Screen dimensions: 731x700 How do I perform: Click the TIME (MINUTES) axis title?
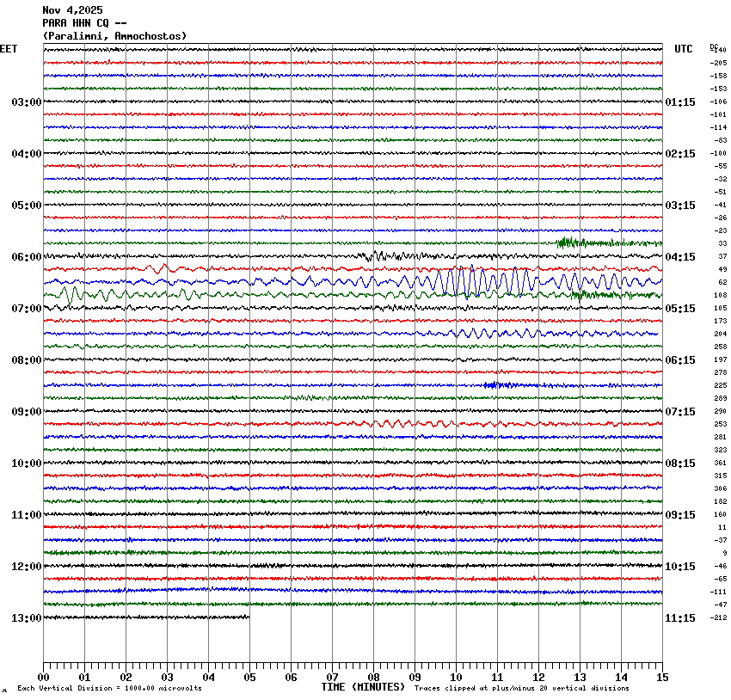point(363,687)
